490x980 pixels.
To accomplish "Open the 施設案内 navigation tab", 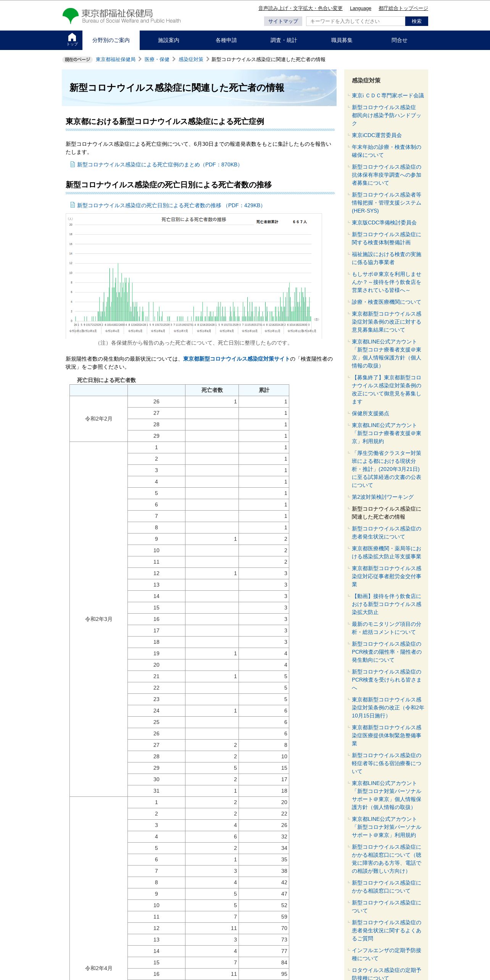I will pyautogui.click(x=169, y=40).
